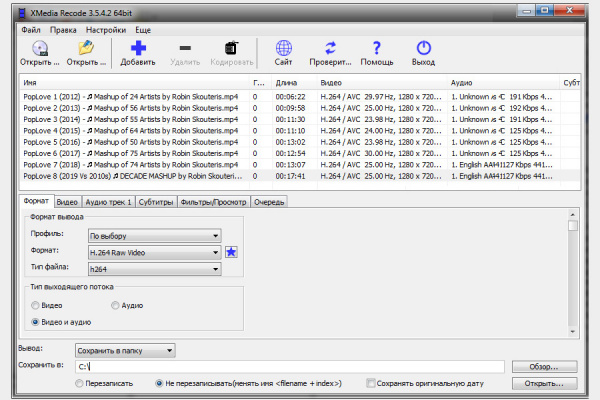This screenshot has height=400, width=600.
Task: Open the Сайт globe icon
Action: [x=284, y=48]
